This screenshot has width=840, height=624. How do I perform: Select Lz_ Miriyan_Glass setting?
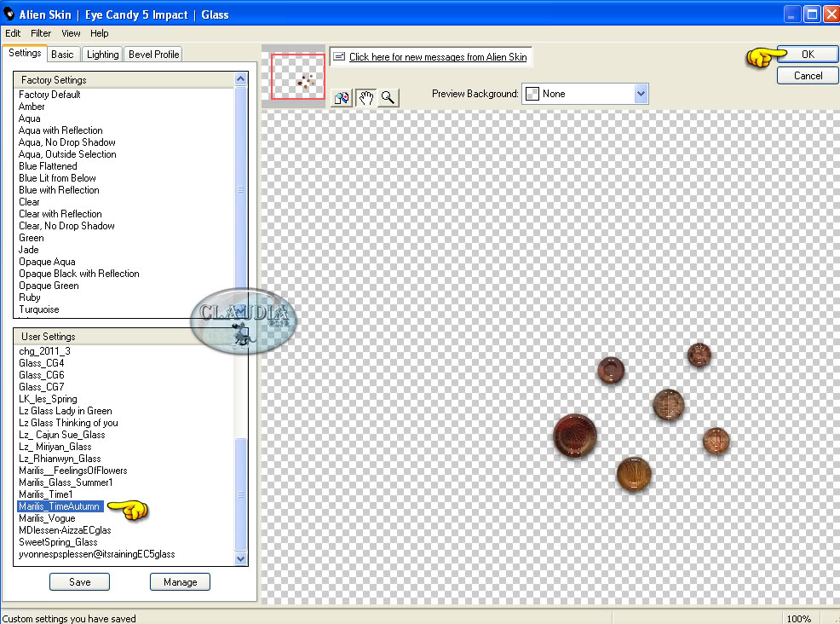[x=55, y=447]
